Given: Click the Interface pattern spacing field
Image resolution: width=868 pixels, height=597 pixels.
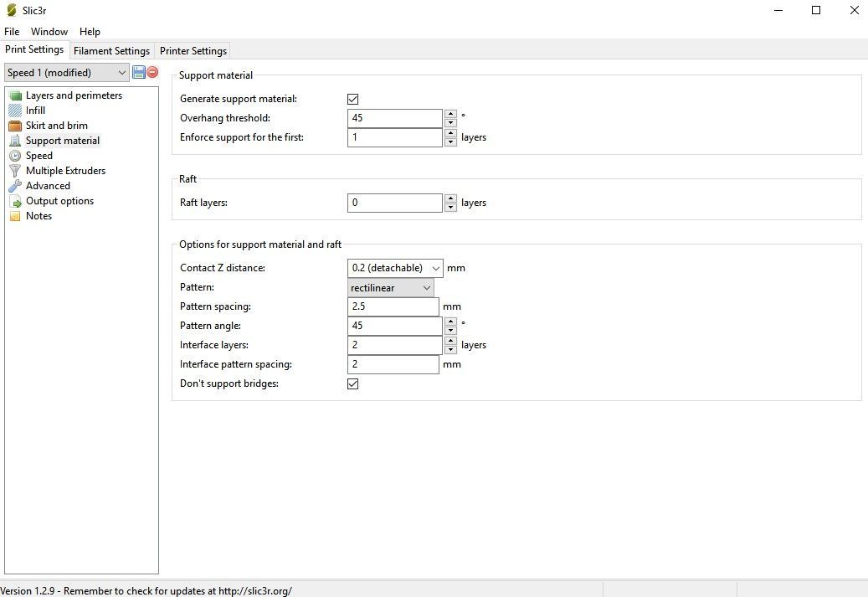Looking at the screenshot, I should click(393, 364).
